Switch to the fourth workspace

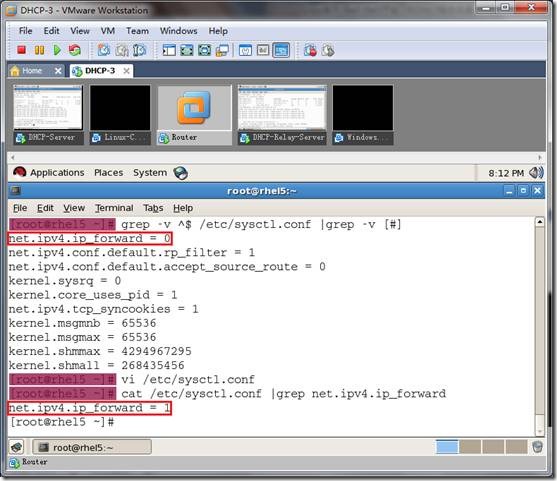tap(516, 447)
